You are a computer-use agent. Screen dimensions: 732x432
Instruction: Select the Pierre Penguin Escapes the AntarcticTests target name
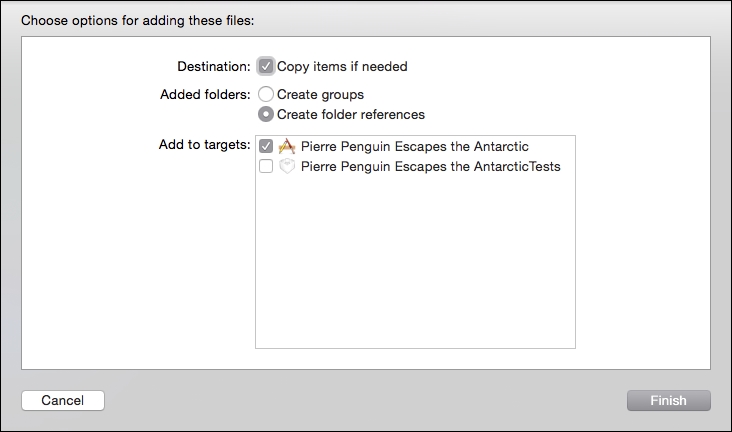point(430,166)
